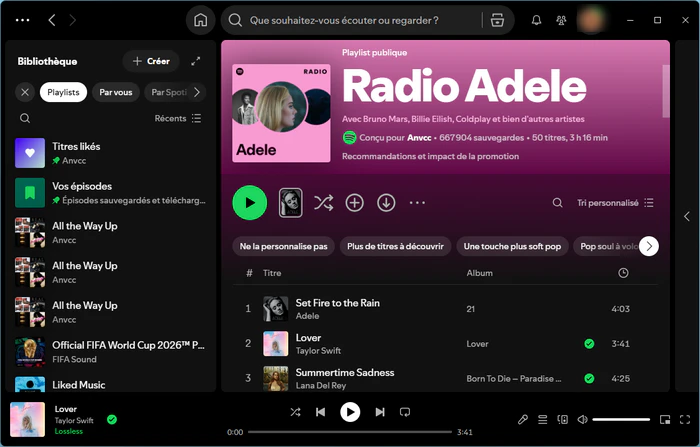700x447 pixels.
Task: Open notifications bell
Action: 536,20
